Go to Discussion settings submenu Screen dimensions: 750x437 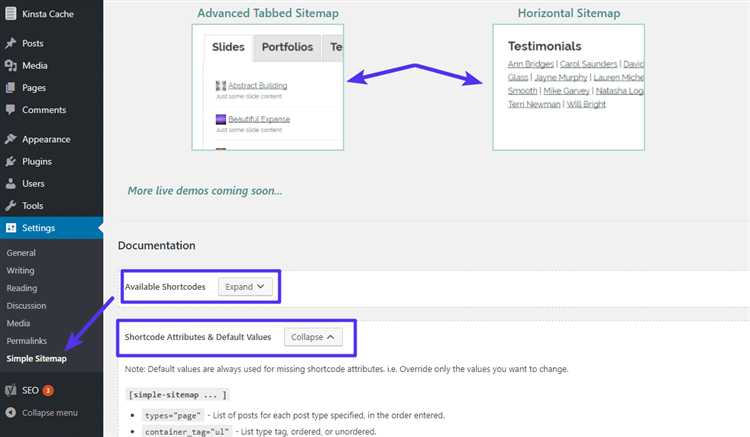pos(26,306)
